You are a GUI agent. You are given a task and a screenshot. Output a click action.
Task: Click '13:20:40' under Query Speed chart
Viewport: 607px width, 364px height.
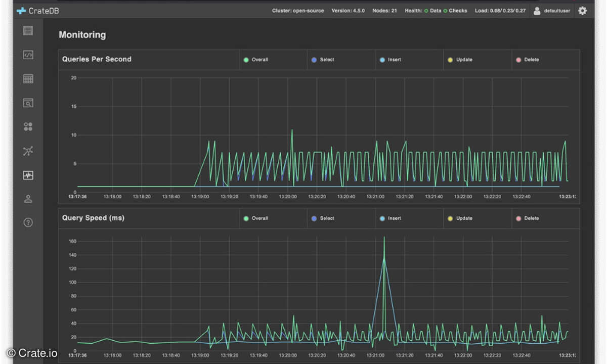(x=346, y=355)
